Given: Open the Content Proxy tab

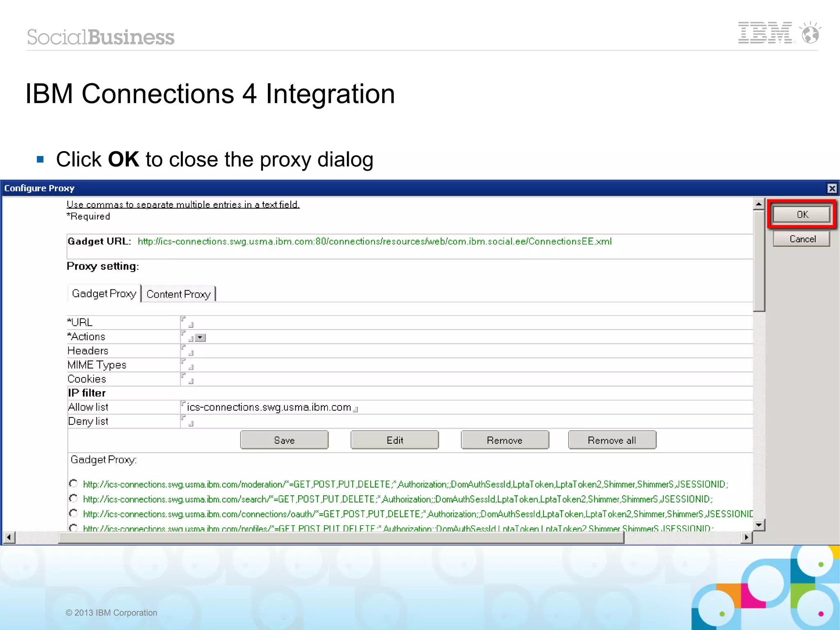Looking at the screenshot, I should tap(178, 294).
